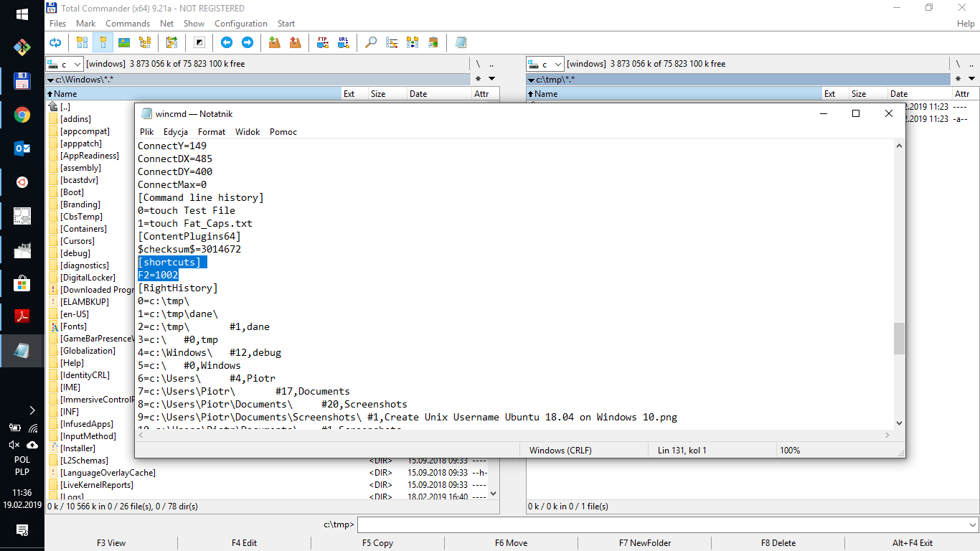Click the Copy names to clipboard icon
The height and width of the screenshot is (551, 980).
click(433, 42)
